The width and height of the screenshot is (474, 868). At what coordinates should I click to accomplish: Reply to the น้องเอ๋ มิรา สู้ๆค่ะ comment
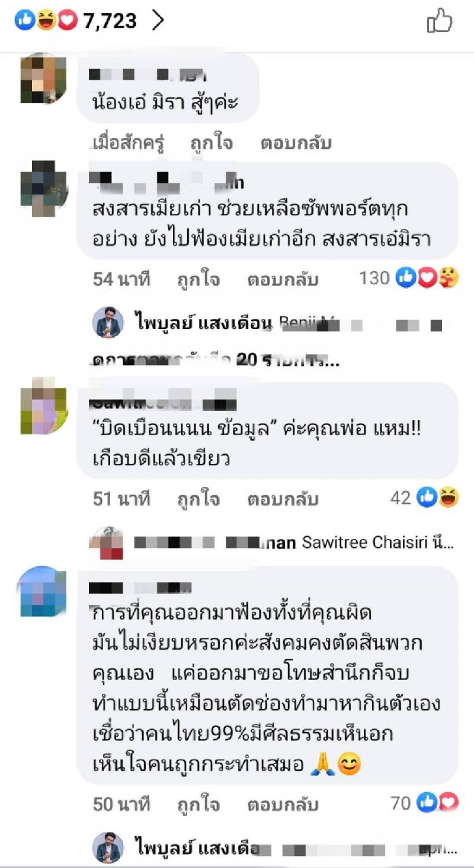click(296, 143)
